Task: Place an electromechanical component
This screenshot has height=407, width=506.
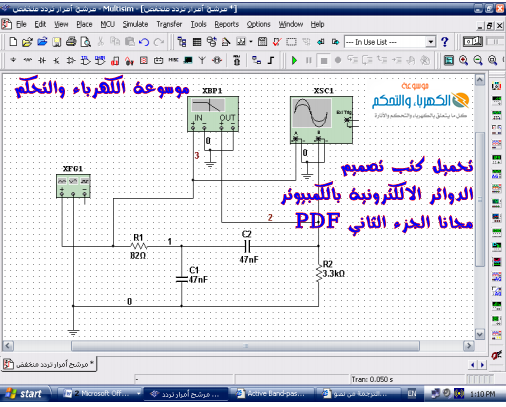Action: click(x=217, y=60)
